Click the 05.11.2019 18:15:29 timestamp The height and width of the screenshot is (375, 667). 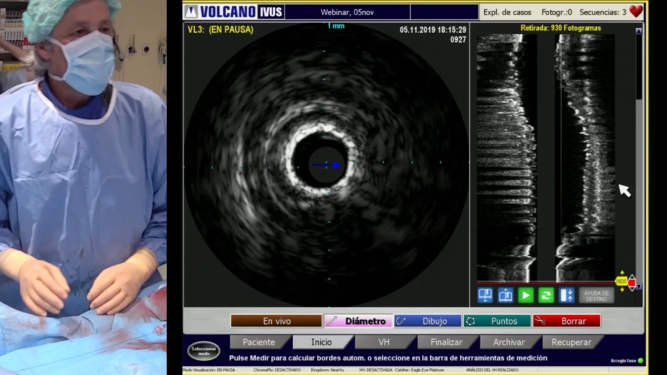click(433, 30)
